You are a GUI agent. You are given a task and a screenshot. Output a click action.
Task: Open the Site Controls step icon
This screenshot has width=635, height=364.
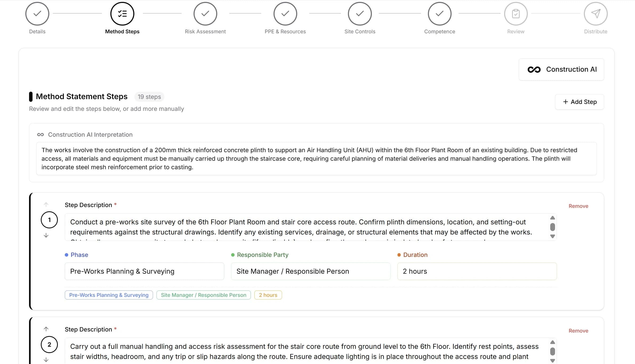click(360, 14)
